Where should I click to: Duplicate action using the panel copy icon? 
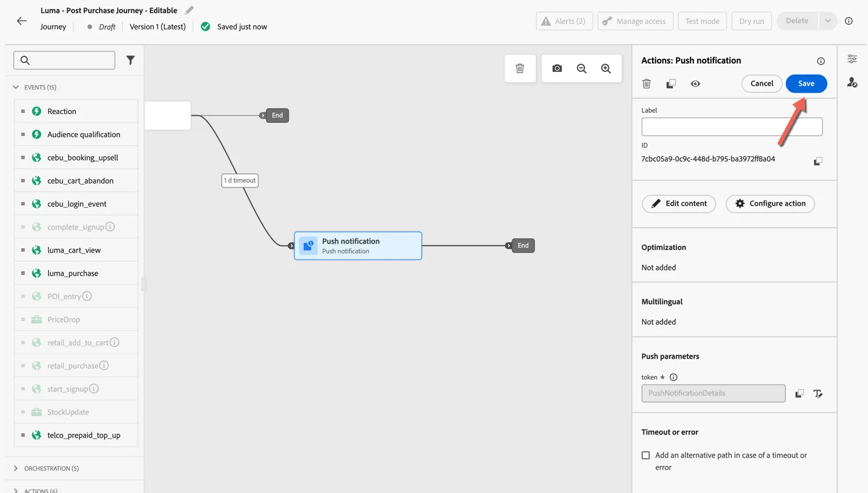coord(671,84)
